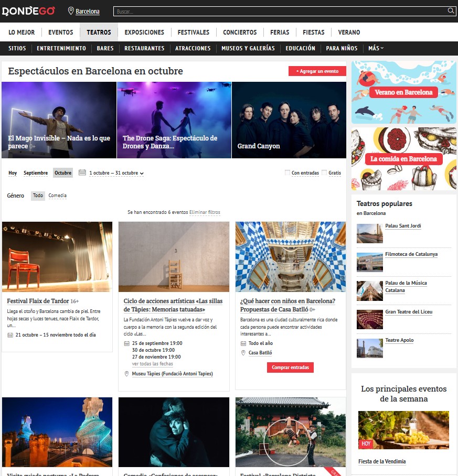Open the RESTAURANTES menu item

(144, 48)
